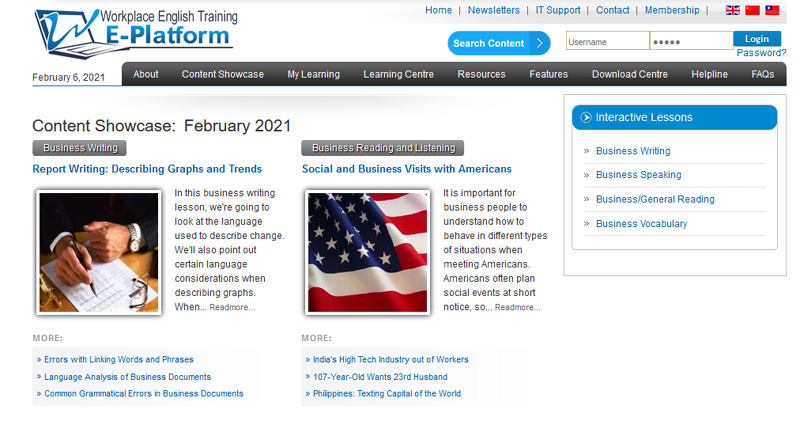Focus the password input field

click(x=690, y=42)
